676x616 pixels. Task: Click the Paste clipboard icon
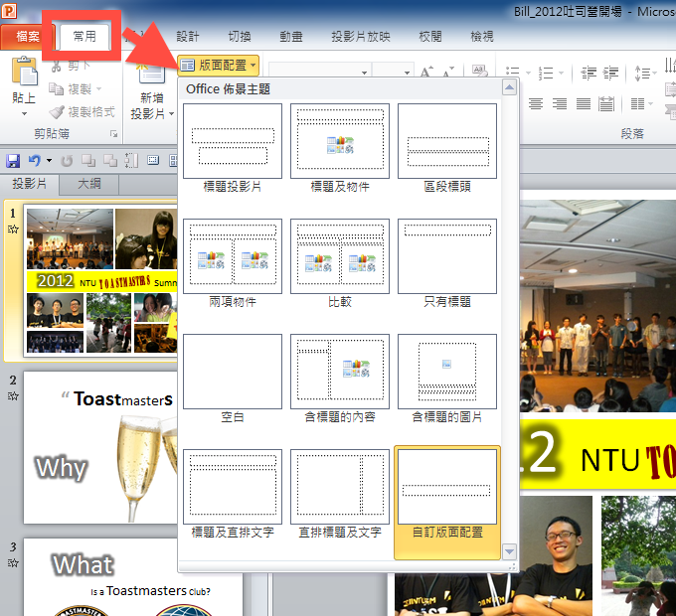25,72
